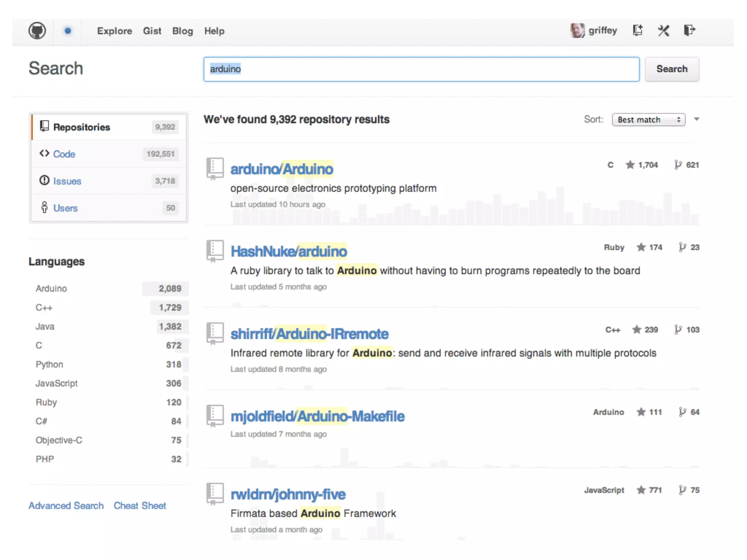
Task: Click repo icon next to rwldrn/johnny-five
Action: pos(215,494)
